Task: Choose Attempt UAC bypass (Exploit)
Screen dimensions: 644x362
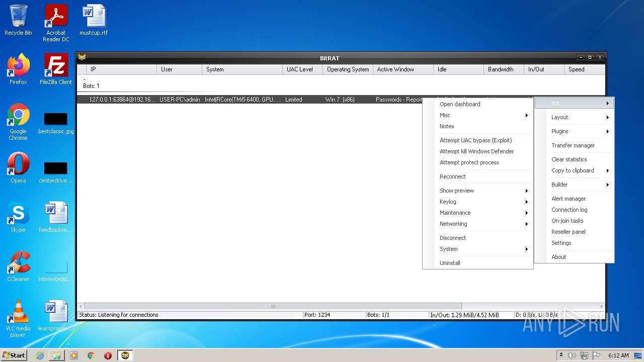Action: click(x=478, y=140)
